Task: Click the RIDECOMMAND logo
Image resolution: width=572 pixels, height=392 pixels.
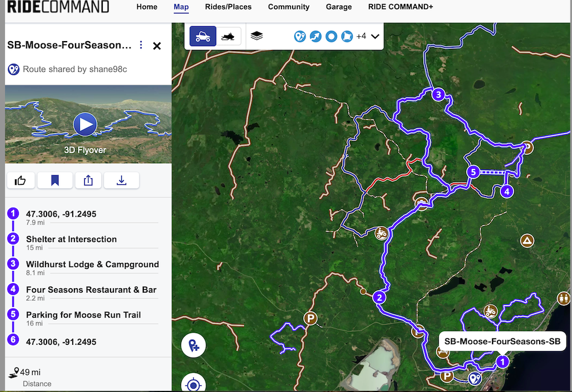Action: (x=58, y=7)
